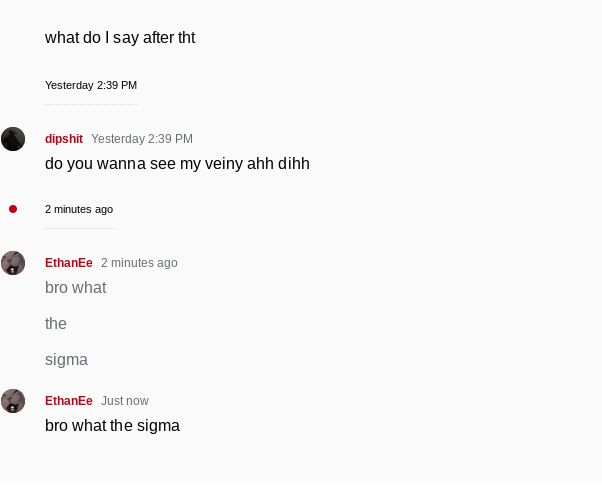Click the gray 'bro what' message line

click(76, 288)
